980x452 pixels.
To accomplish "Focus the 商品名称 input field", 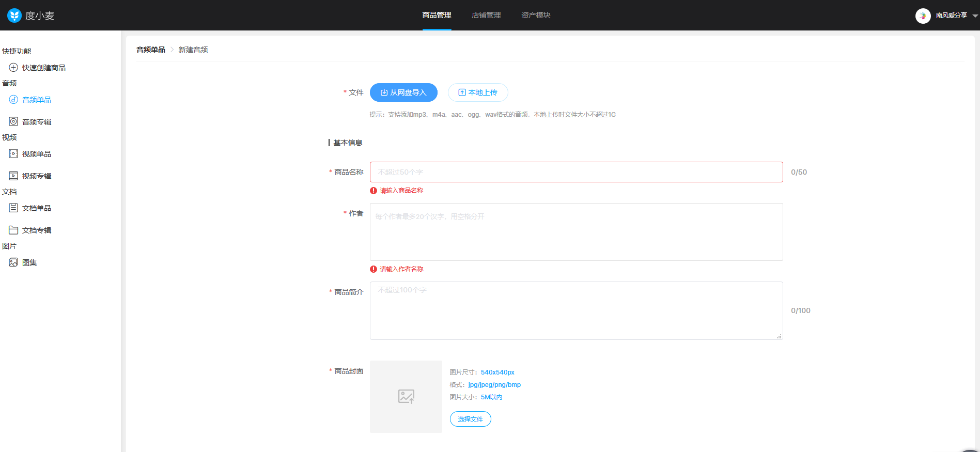I will coord(576,172).
